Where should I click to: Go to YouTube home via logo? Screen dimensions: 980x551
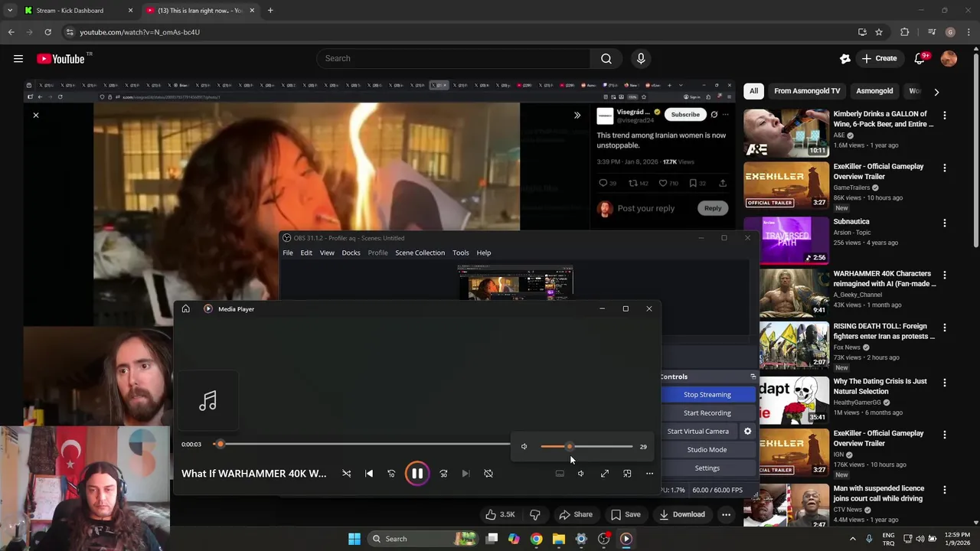pos(61,59)
